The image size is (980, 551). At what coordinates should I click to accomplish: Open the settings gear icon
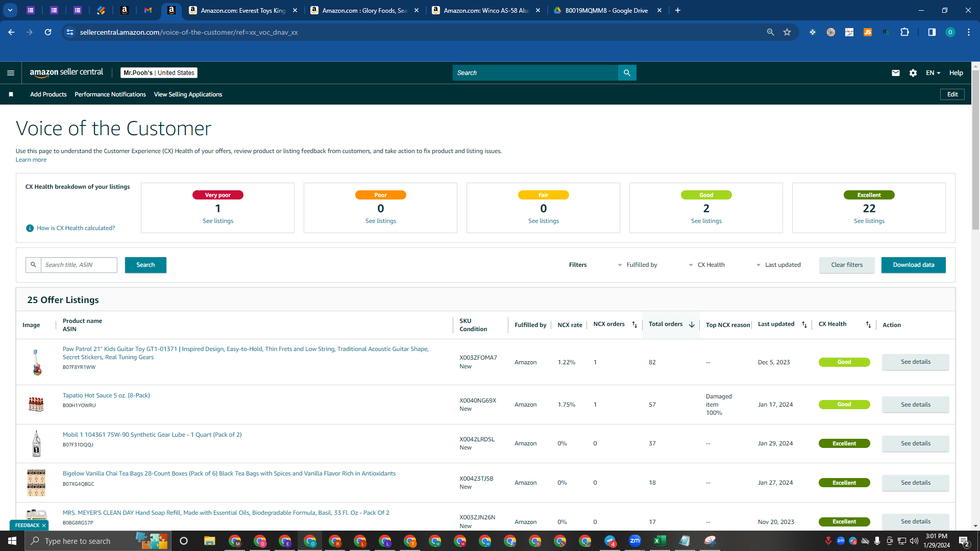tap(913, 73)
